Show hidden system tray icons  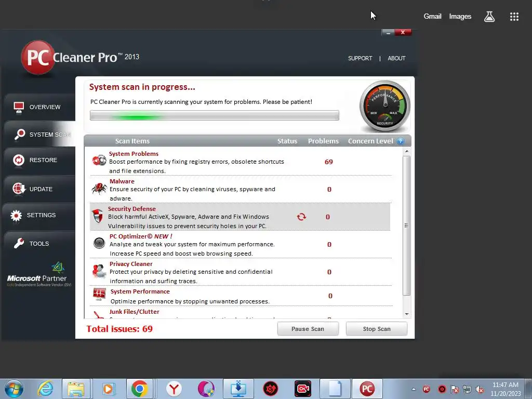[414, 390]
